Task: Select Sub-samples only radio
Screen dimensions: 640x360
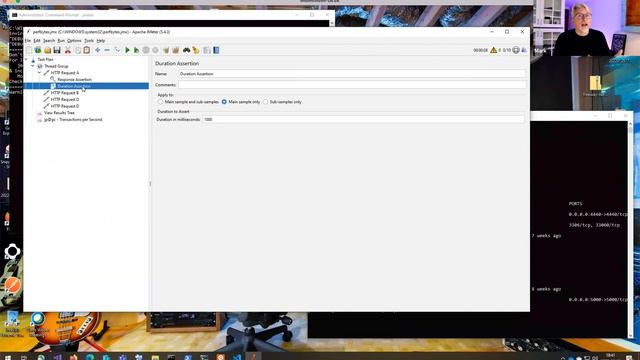Action: (x=266, y=102)
